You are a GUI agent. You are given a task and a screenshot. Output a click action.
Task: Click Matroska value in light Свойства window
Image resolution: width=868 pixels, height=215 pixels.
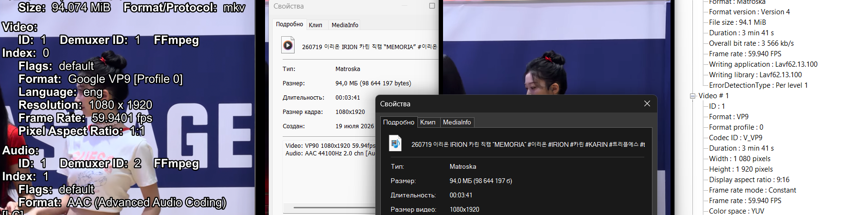tap(348, 69)
